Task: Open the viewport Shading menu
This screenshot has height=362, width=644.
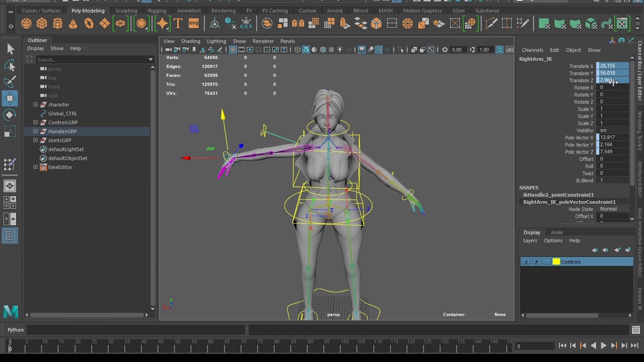Action: pyautogui.click(x=190, y=41)
